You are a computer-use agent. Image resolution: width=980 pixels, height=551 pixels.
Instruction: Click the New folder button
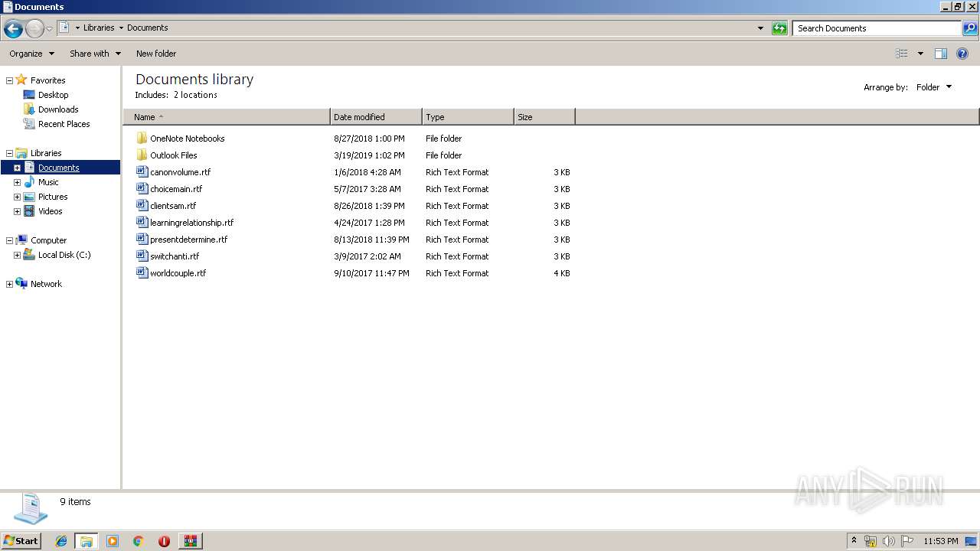(x=156, y=54)
